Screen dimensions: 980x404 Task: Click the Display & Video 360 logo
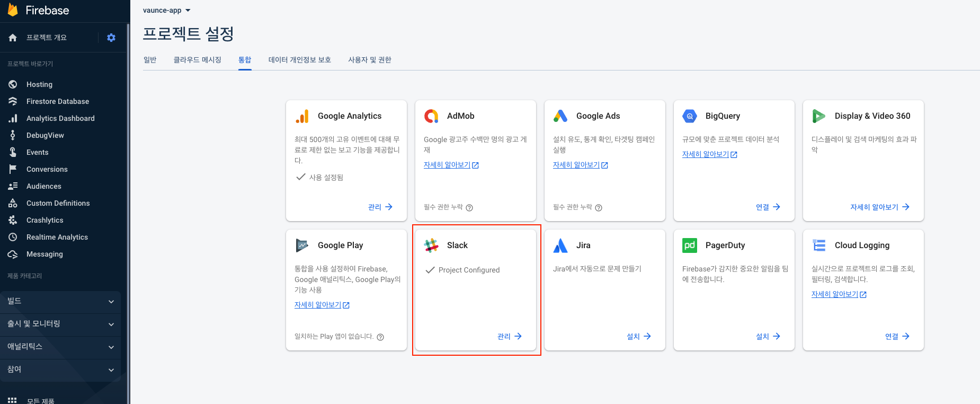(x=819, y=116)
